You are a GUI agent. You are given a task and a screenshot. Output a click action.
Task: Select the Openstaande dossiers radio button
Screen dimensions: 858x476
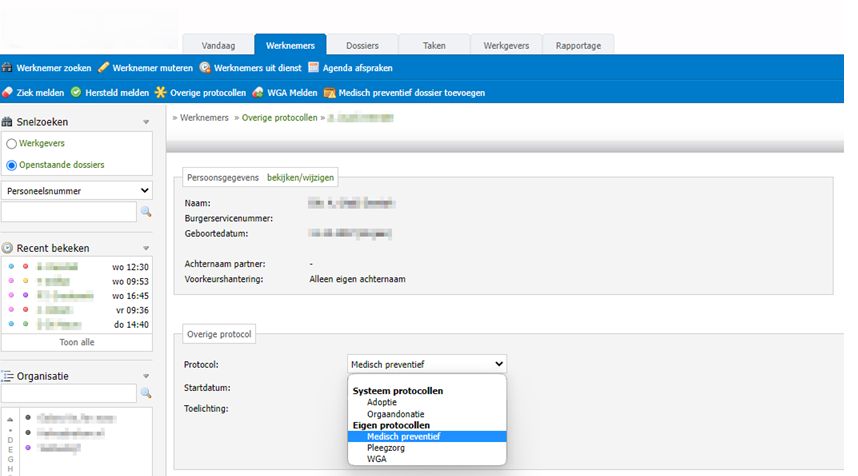click(x=12, y=165)
